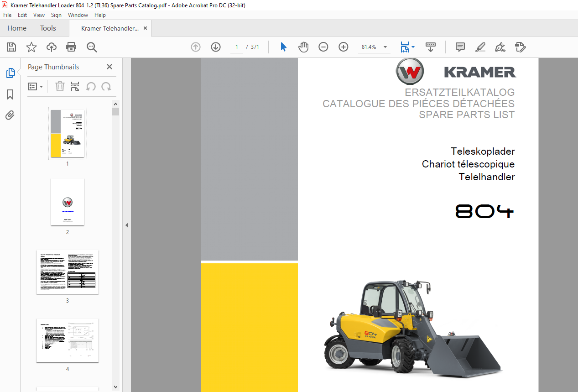Click the page number input field
Viewport: 578px width, 392px height.
pos(236,47)
